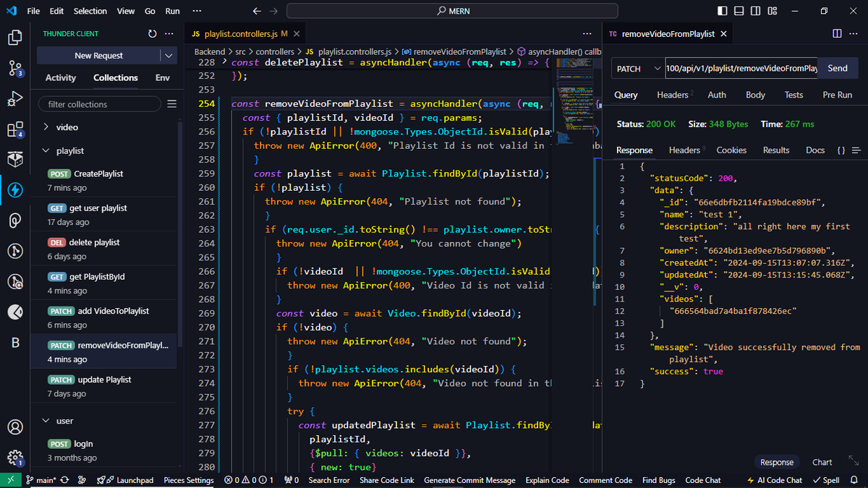Open the Tests request tab
This screenshot has width=868, height=488.
(x=793, y=95)
